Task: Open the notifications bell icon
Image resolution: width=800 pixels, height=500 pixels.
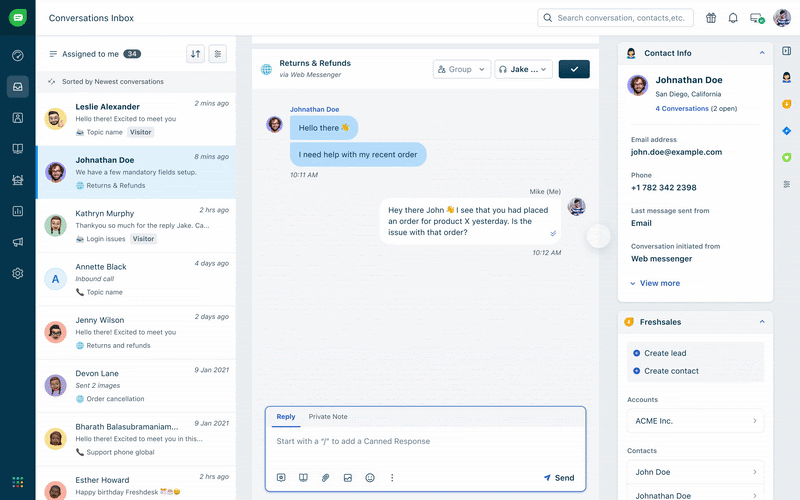Action: (733, 18)
